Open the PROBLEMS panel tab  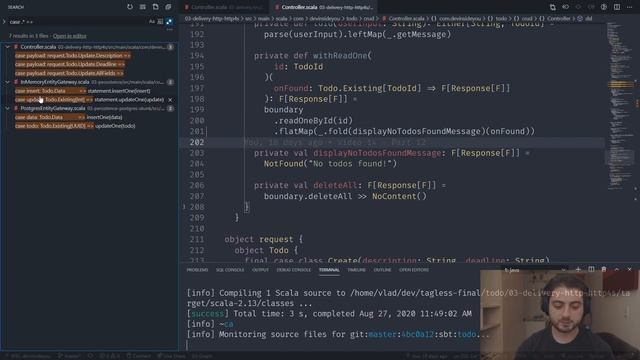point(197,270)
